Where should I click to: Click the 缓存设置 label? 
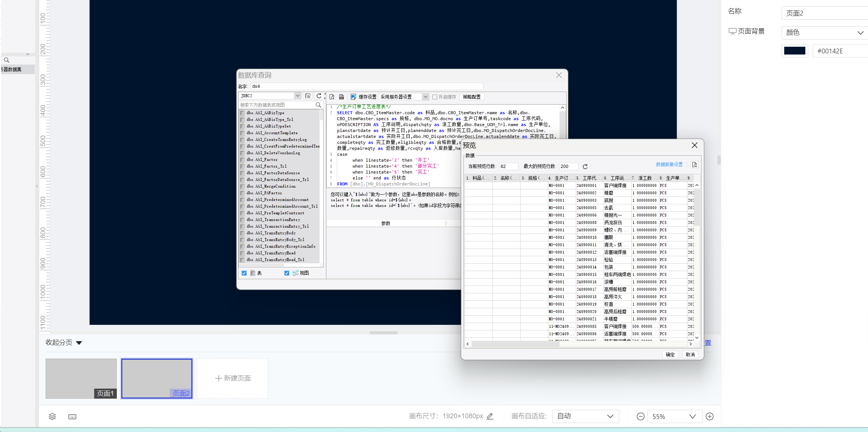pyautogui.click(x=367, y=97)
